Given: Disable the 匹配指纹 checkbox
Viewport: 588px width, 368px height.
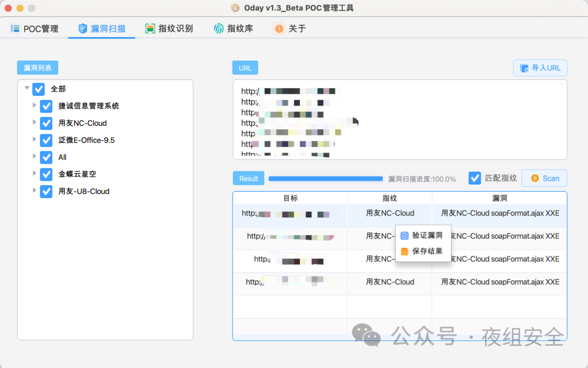Looking at the screenshot, I should point(475,178).
